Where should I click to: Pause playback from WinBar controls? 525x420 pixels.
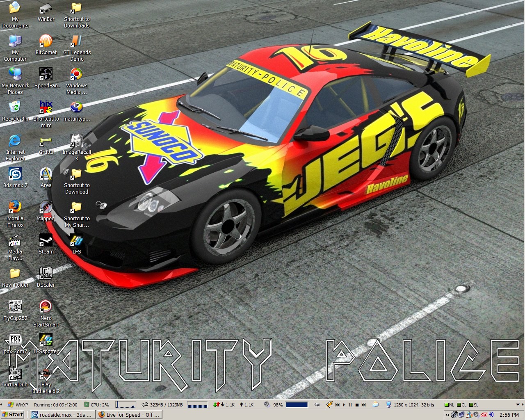pos(350,405)
